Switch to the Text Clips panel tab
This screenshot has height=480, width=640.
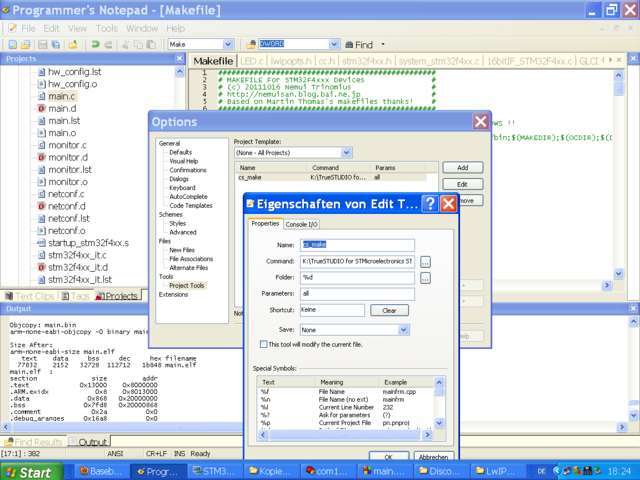pyautogui.click(x=30, y=296)
